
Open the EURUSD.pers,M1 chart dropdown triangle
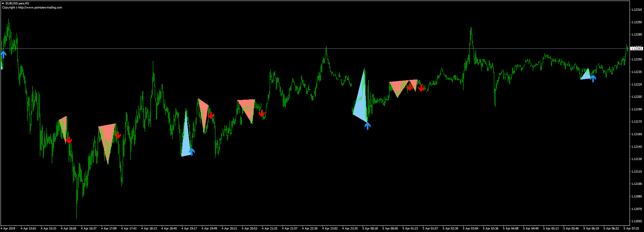3,3
